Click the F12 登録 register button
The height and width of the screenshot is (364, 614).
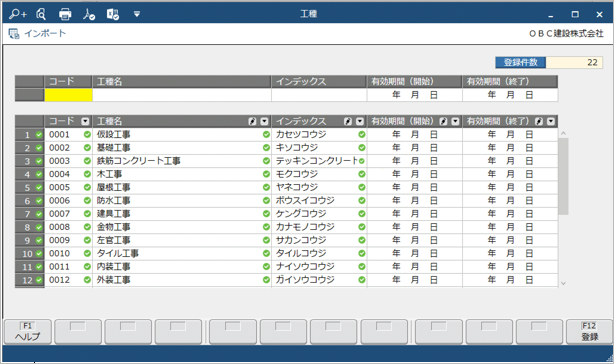(x=589, y=332)
